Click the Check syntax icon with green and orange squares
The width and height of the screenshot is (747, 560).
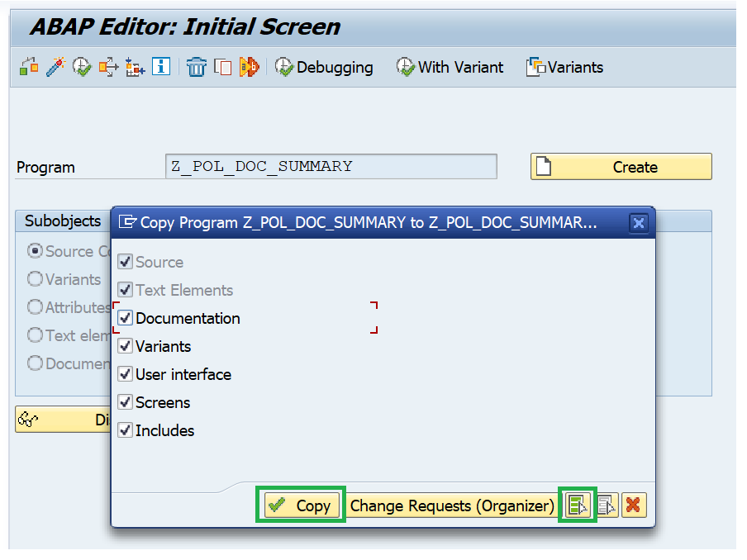[x=29, y=67]
